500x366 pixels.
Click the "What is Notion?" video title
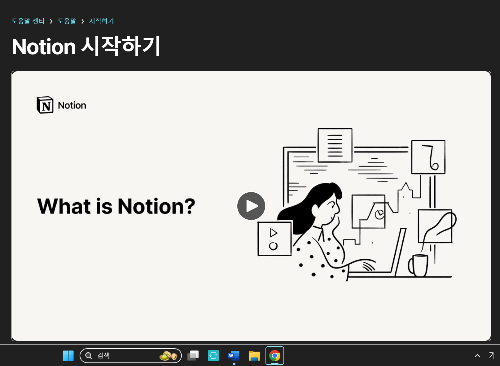(x=116, y=206)
